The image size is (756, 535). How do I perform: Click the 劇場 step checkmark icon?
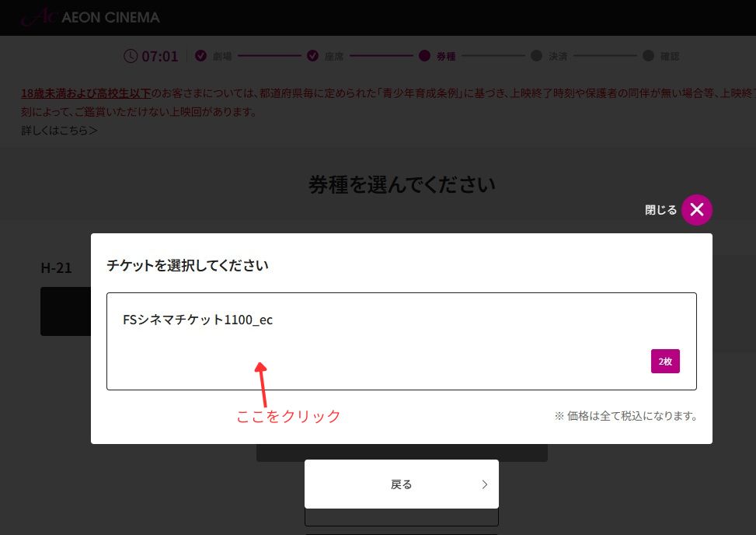click(200, 56)
